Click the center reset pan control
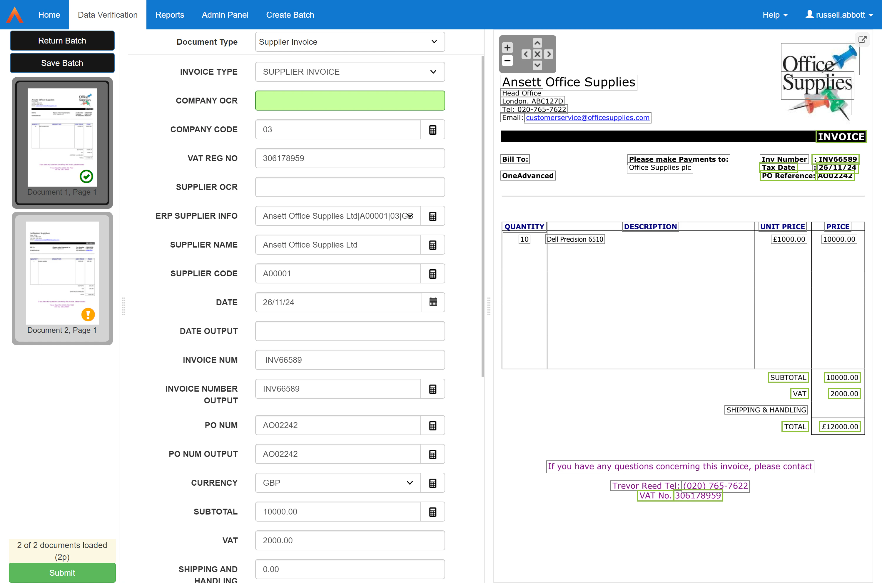The image size is (882, 588). click(x=537, y=54)
